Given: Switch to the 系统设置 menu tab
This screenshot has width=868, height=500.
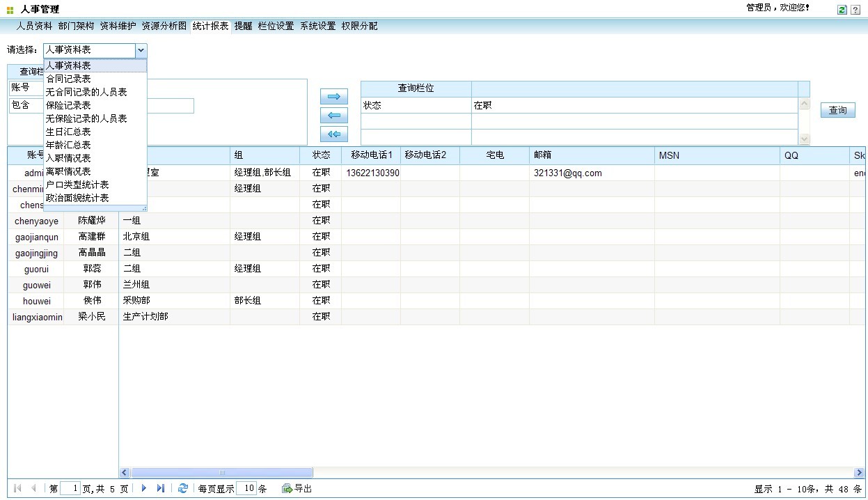Looking at the screenshot, I should 317,26.
